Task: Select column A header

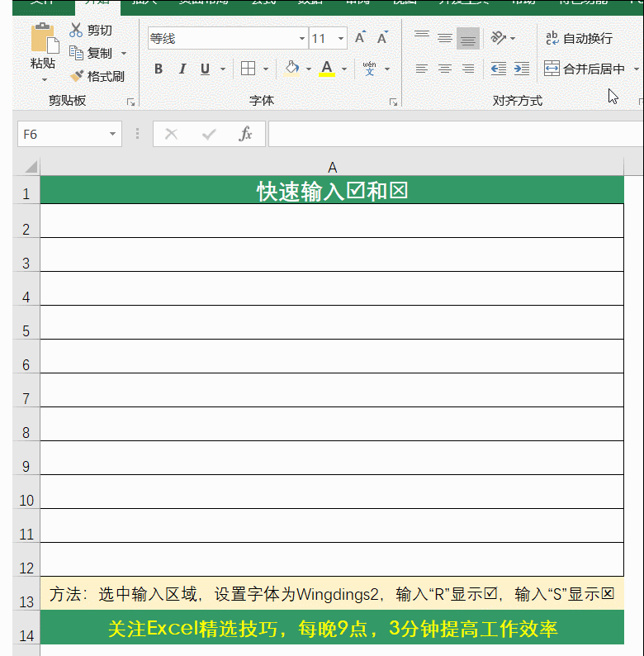Action: pyautogui.click(x=332, y=167)
